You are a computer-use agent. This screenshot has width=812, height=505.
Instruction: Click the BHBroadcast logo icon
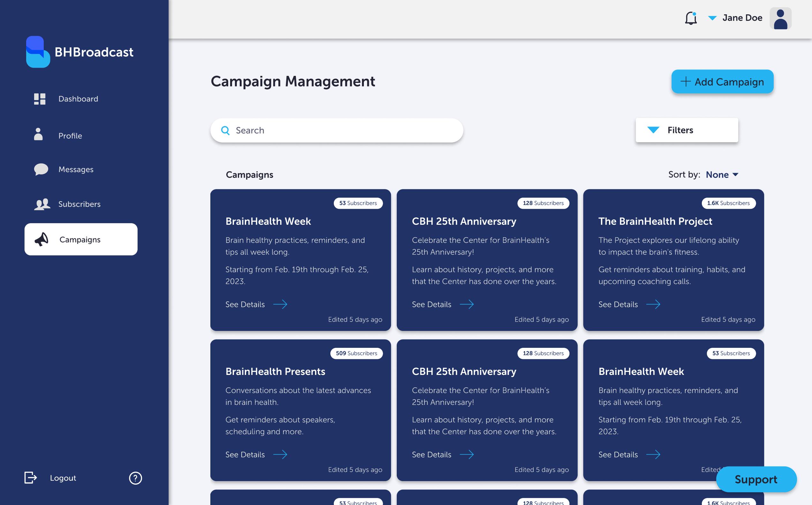38,52
